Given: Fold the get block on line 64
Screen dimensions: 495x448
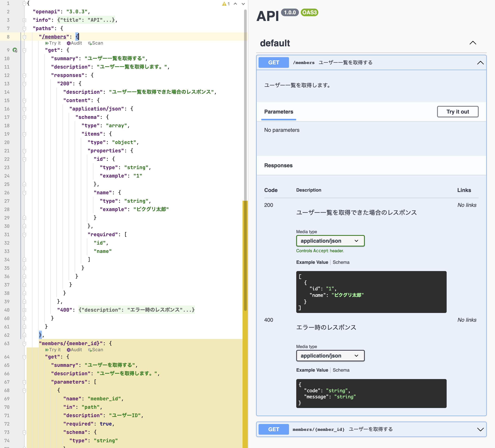Looking at the screenshot, I should click(24, 357).
